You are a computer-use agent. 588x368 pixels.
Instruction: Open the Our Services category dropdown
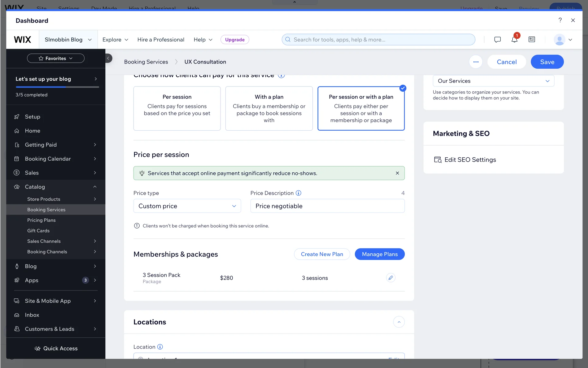point(493,81)
